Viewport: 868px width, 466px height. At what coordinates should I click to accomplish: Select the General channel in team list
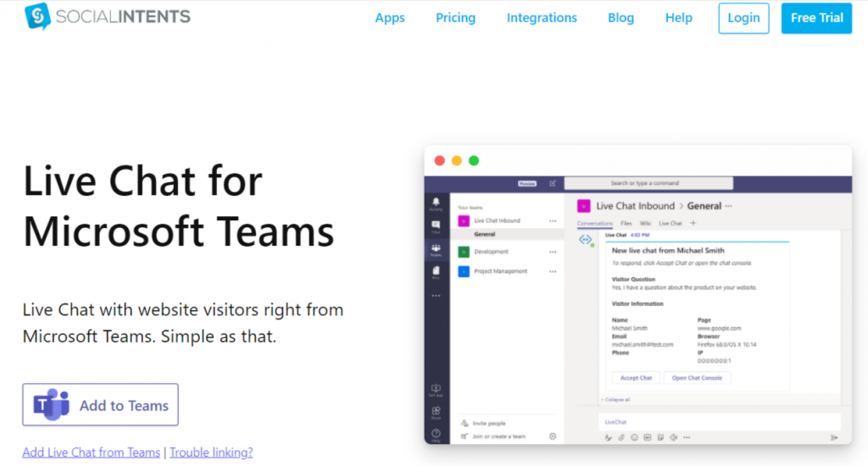click(485, 235)
